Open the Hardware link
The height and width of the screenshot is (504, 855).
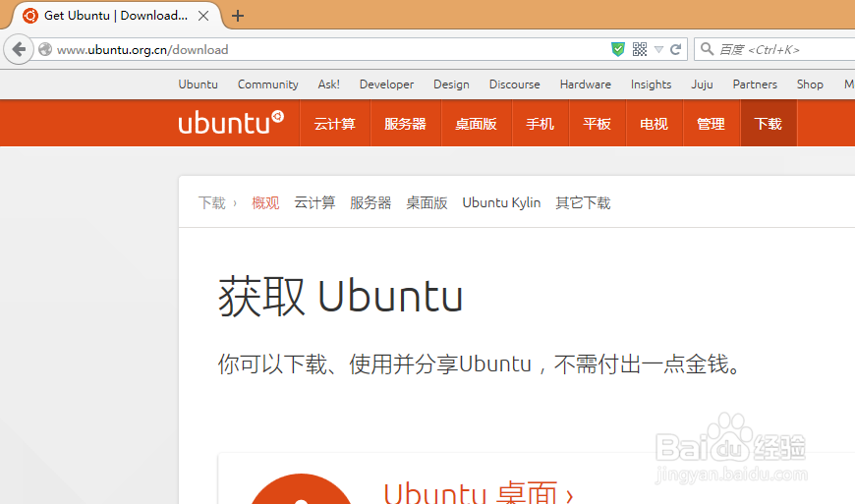pyautogui.click(x=586, y=84)
